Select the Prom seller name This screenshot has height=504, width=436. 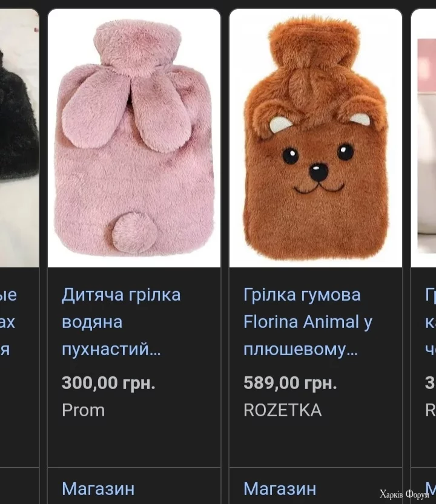pyautogui.click(x=84, y=410)
